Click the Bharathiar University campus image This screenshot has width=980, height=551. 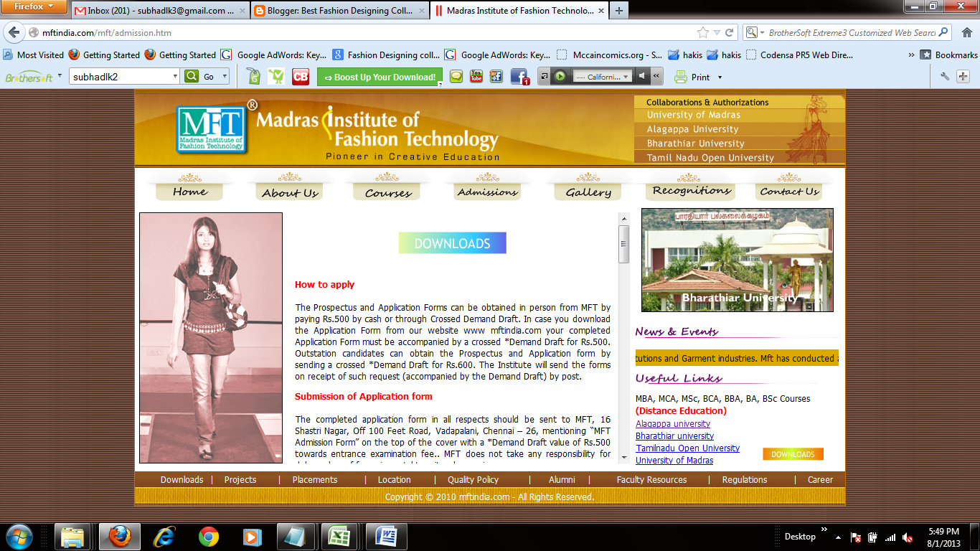click(x=738, y=260)
